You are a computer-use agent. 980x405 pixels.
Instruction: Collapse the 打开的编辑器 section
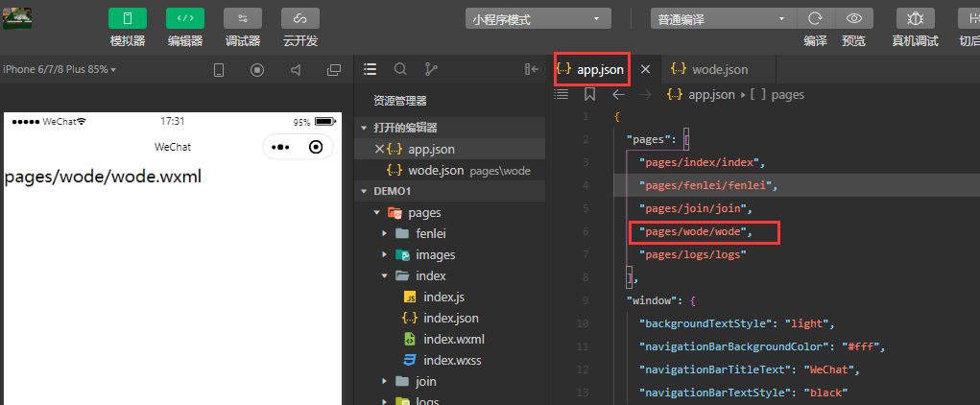[364, 128]
